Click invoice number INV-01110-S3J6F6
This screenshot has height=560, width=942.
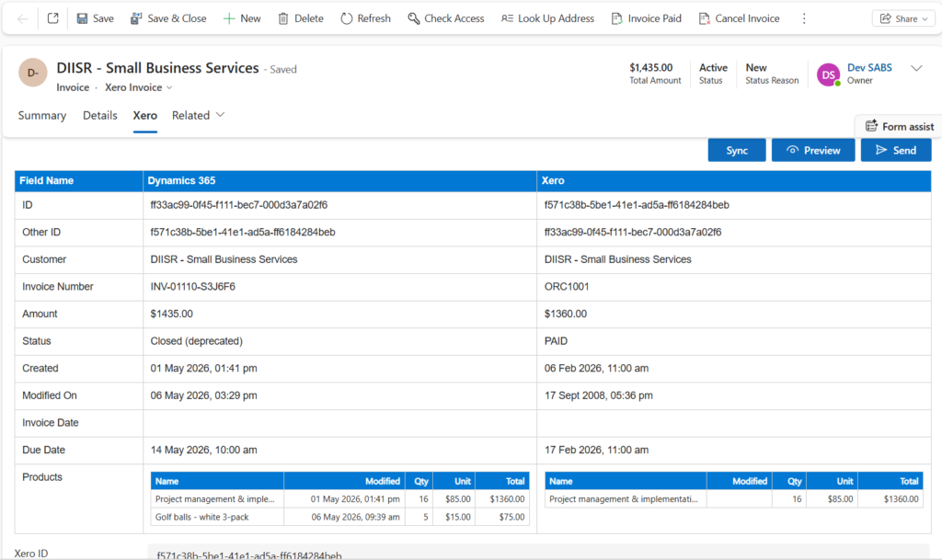tap(193, 287)
